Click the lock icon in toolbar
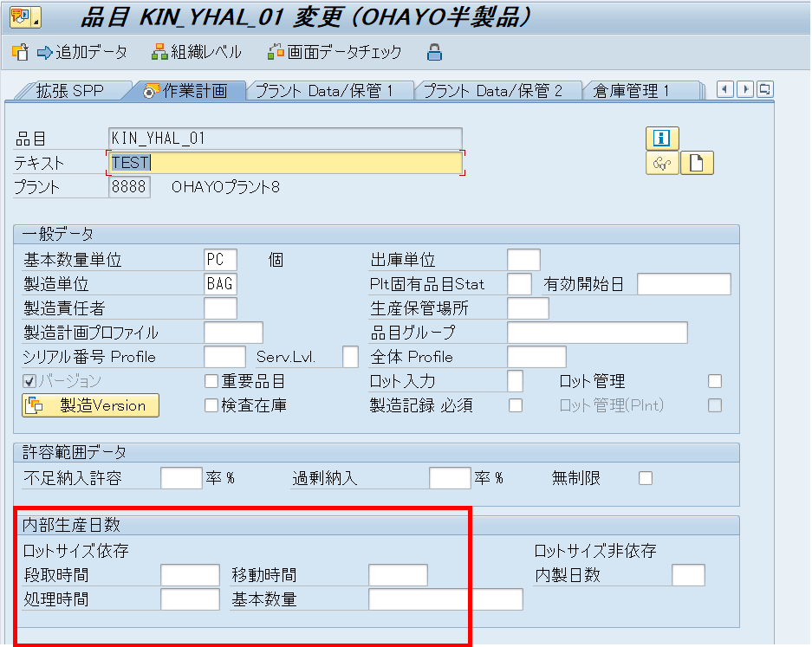Viewport: 812px width, 647px height. click(434, 53)
